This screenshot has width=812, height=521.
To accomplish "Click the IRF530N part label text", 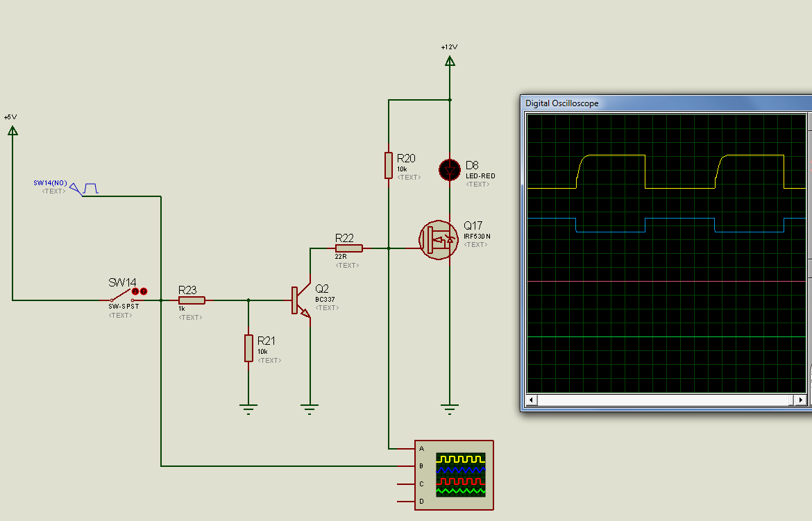I will [477, 237].
